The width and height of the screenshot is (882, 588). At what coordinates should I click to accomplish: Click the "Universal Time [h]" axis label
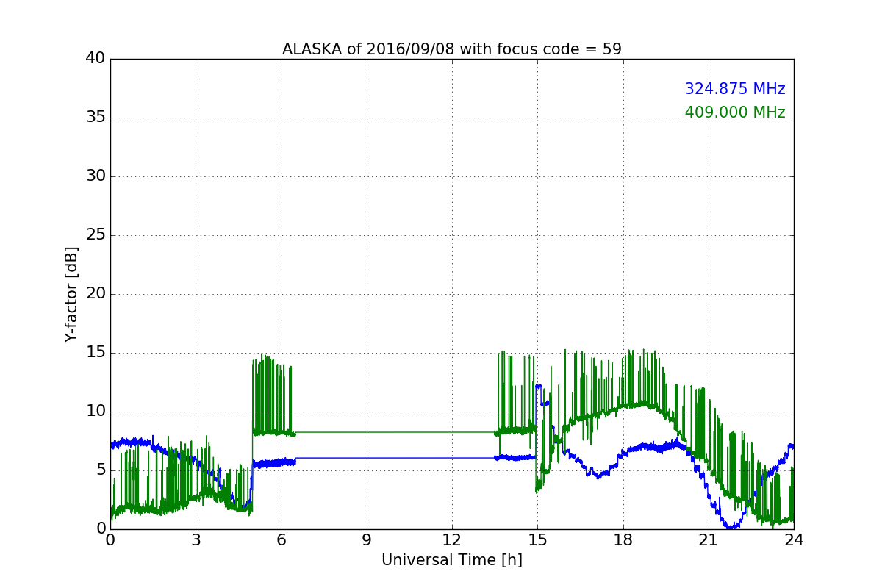(452, 560)
